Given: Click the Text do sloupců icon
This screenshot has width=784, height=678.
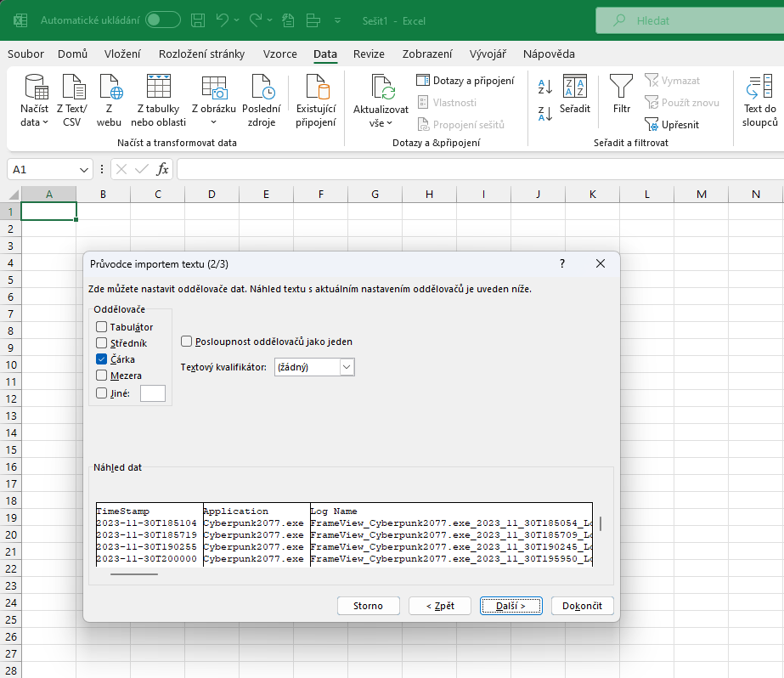Looking at the screenshot, I should (x=759, y=88).
